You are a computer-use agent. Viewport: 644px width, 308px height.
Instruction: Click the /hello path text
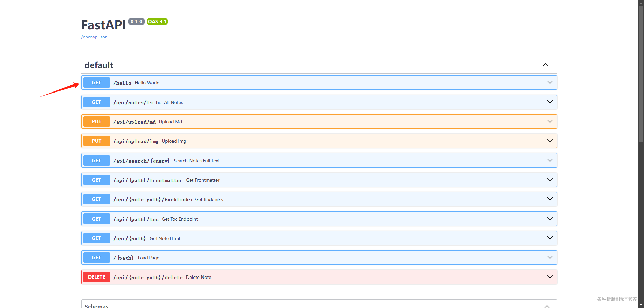click(x=122, y=83)
